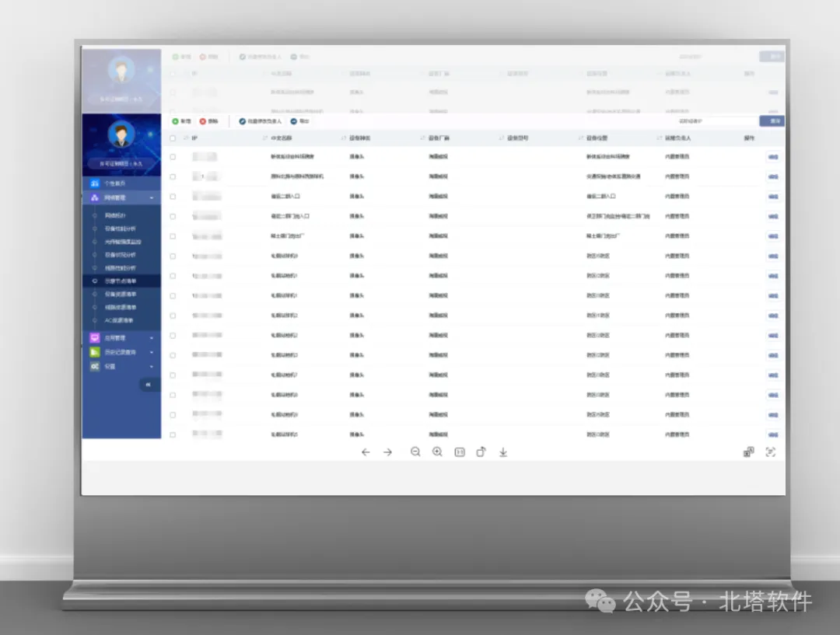
Task: Click the green plus Add icon
Action: click(x=175, y=121)
